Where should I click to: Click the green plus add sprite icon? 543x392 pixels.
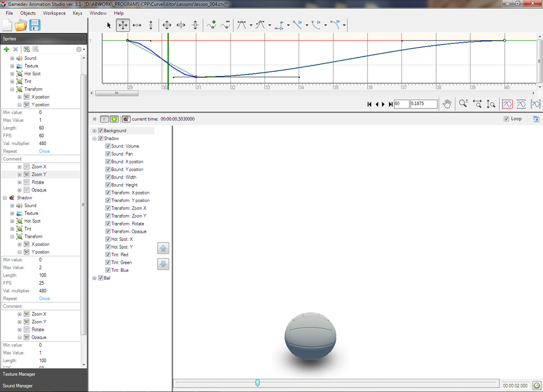6,50
